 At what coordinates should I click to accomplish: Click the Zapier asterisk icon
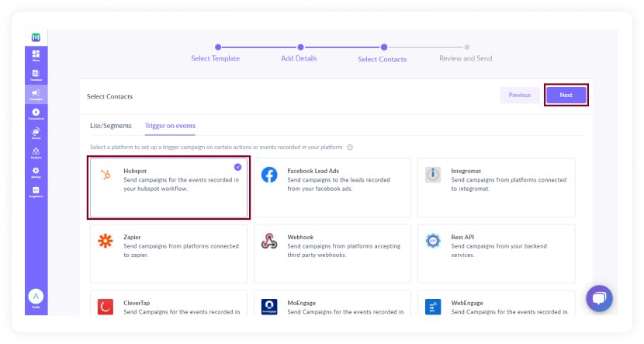(x=106, y=241)
